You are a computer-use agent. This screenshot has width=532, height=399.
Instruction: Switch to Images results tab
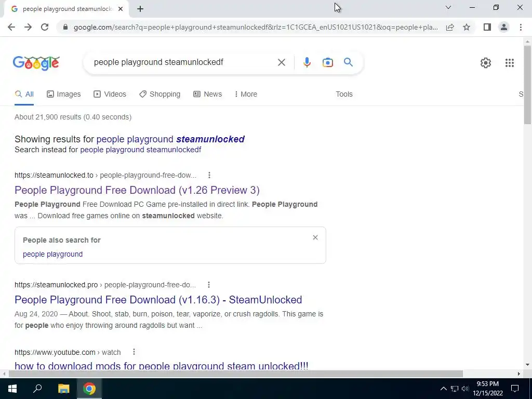(64, 95)
